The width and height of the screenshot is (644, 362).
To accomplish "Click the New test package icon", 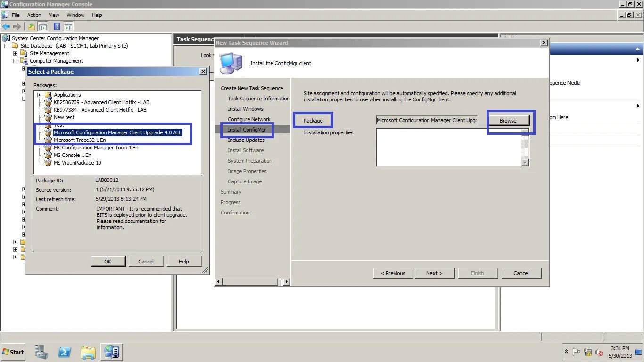I will 48,117.
